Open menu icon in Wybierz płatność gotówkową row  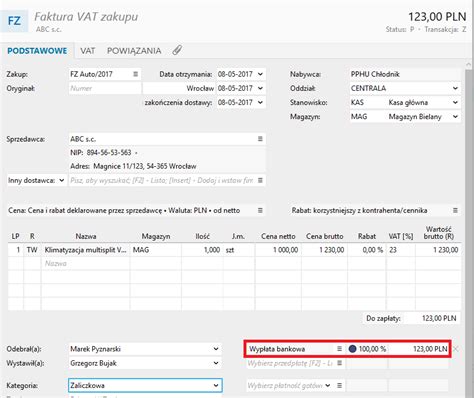click(x=339, y=385)
